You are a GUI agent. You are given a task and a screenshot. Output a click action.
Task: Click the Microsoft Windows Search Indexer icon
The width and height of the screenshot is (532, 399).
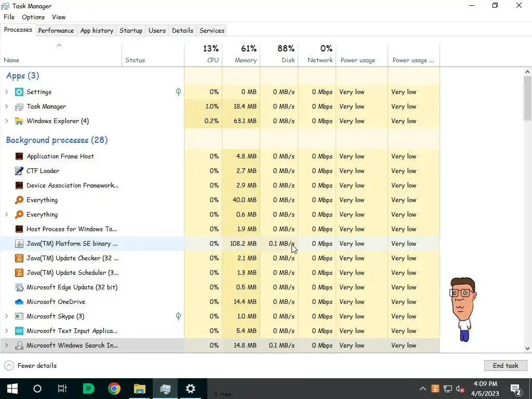tap(19, 345)
